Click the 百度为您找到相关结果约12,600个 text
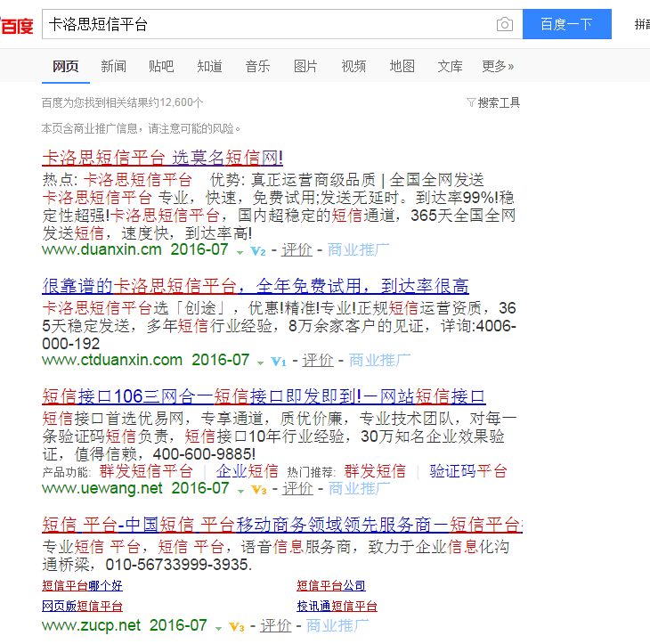Viewport: 650px width, 644px height. pos(123,102)
